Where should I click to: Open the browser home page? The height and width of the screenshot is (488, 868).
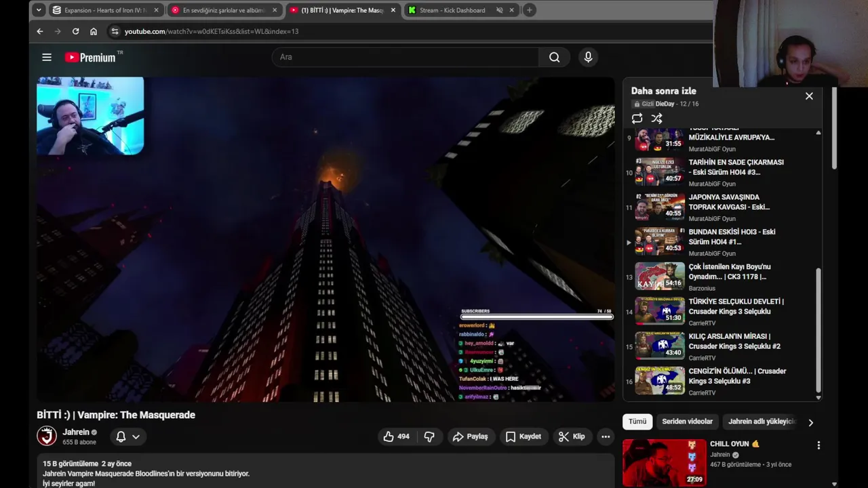[94, 31]
